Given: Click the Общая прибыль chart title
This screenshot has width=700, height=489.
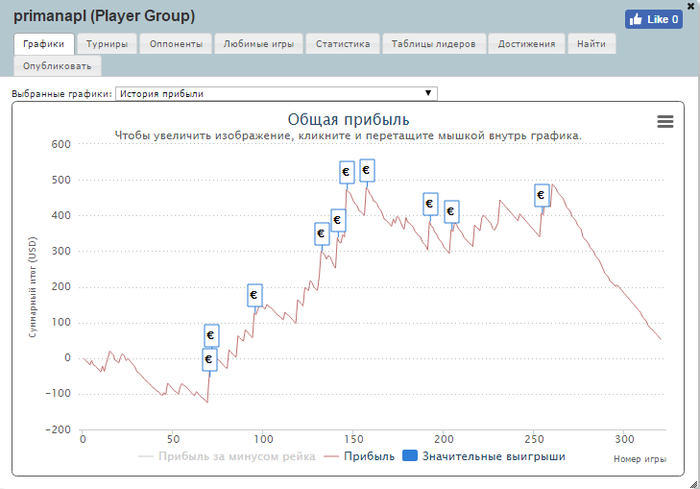Looking at the screenshot, I should [348, 120].
